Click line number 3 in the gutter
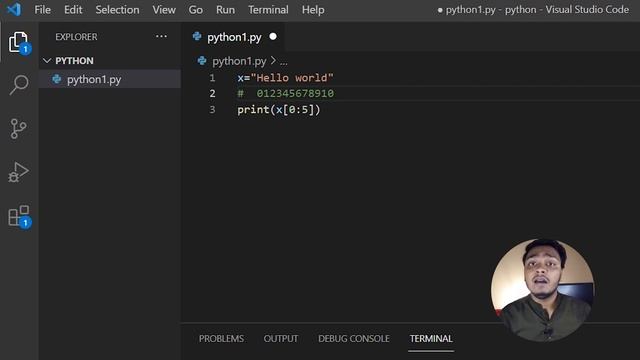 tap(212, 109)
